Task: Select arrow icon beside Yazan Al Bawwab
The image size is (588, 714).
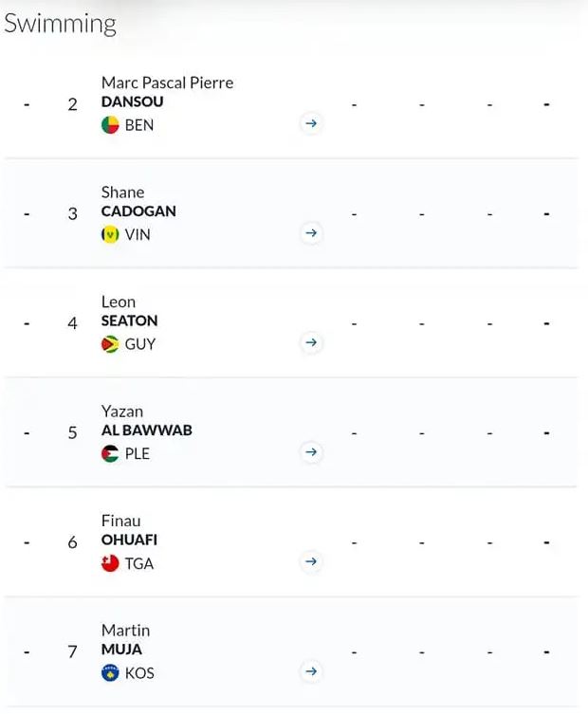Action: tap(311, 452)
